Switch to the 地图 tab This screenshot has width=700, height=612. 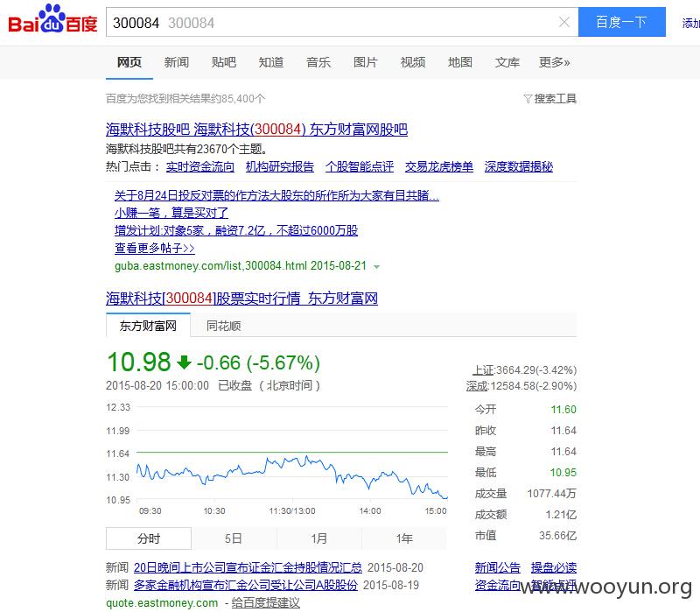[460, 62]
